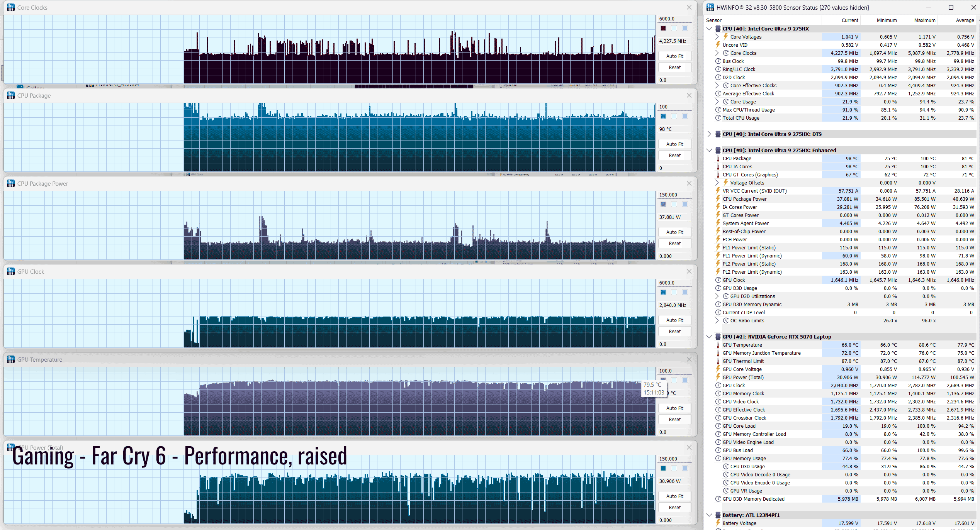Screen dimensions: 980x530
Task: Click the Maximum column header
Action: [924, 20]
